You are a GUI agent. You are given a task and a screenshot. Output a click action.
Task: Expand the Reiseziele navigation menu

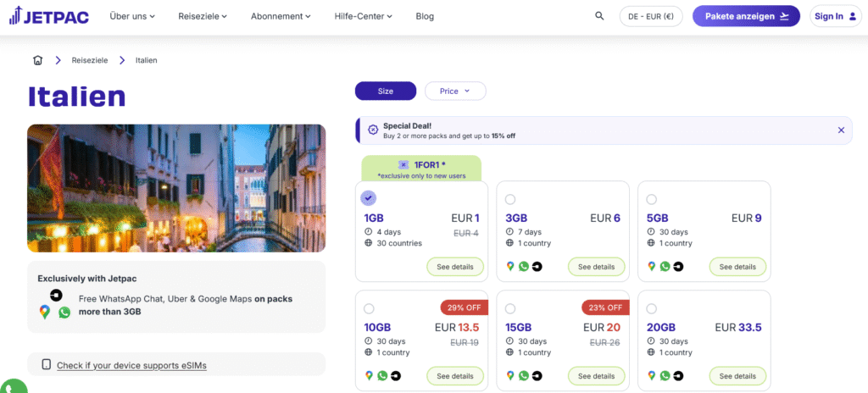(x=203, y=16)
